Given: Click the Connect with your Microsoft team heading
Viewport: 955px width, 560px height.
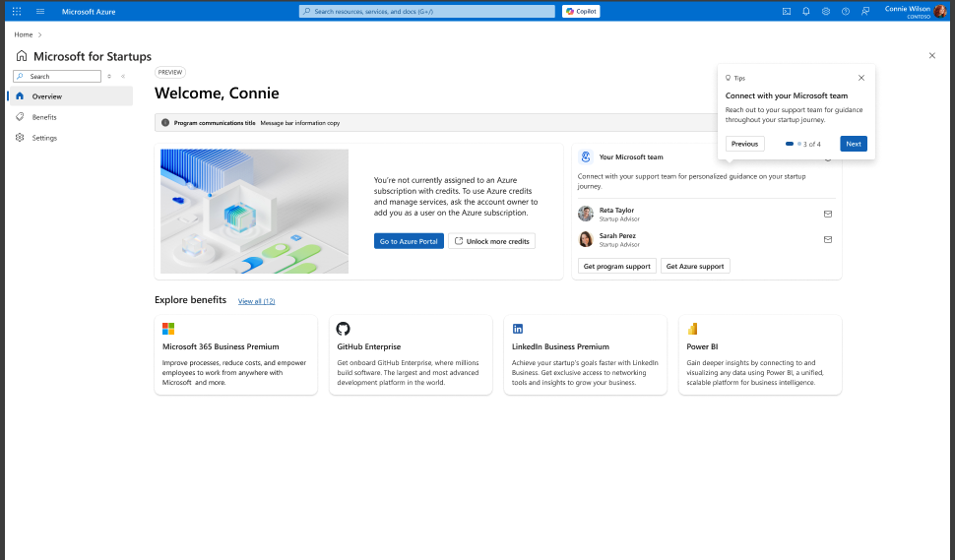Looking at the screenshot, I should [x=787, y=95].
